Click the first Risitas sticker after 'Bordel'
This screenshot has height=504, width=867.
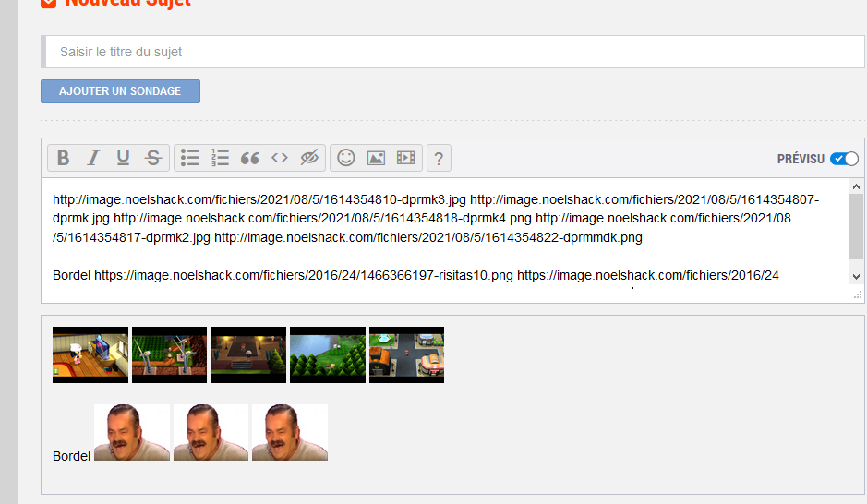pyautogui.click(x=132, y=432)
